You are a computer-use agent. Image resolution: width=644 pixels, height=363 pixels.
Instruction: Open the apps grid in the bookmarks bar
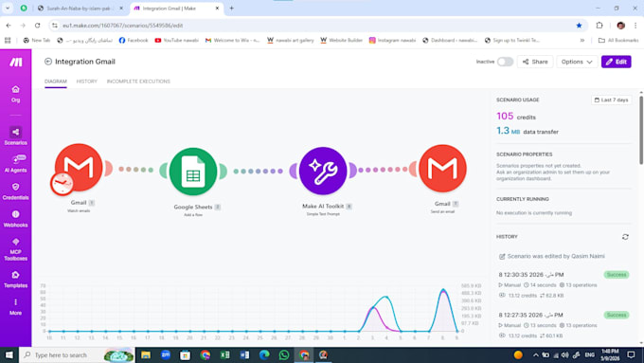coord(8,41)
